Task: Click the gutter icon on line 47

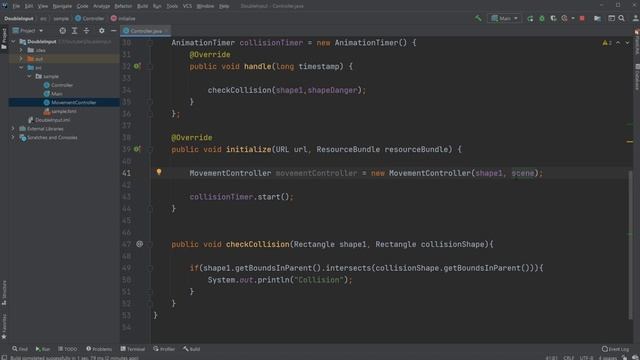Action: click(140, 244)
